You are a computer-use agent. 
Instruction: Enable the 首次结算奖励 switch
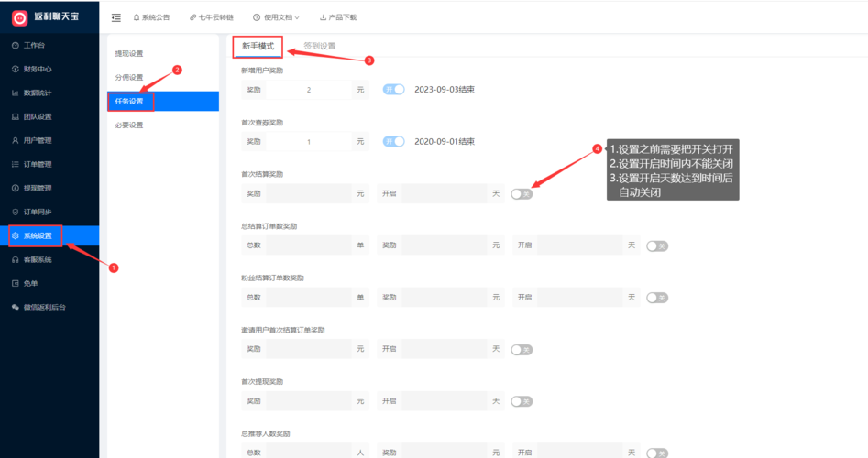(522, 194)
